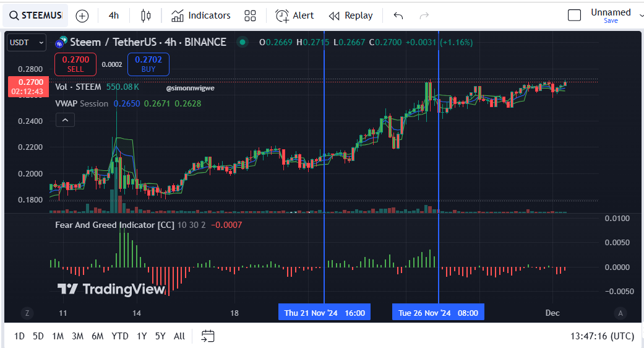The width and height of the screenshot is (644, 348).
Task: Click the 13:47:16 (UTC) clock
Action: click(x=602, y=336)
